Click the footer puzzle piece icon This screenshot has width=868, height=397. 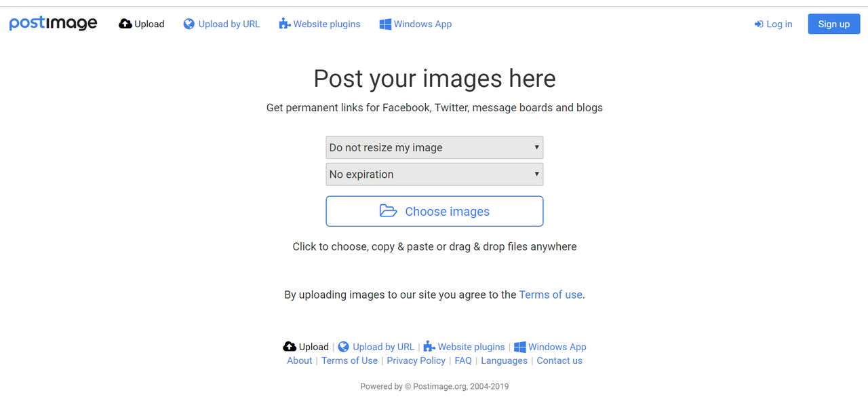click(x=429, y=347)
